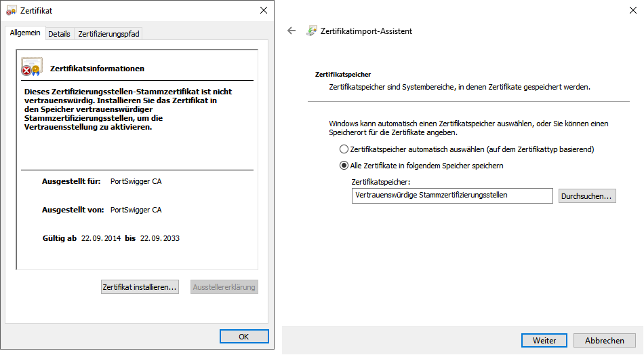Click the 'Zertifikat installieren...' button
644x355 pixels.
(x=140, y=287)
